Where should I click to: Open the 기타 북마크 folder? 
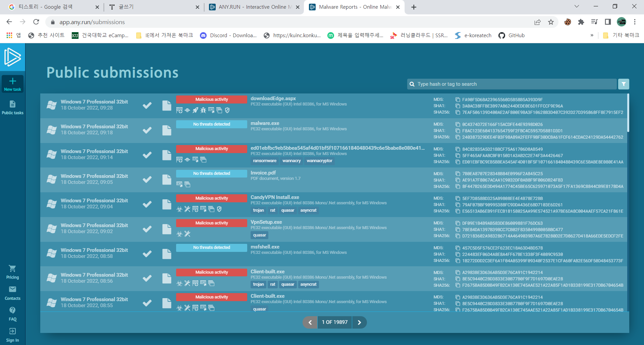621,36
